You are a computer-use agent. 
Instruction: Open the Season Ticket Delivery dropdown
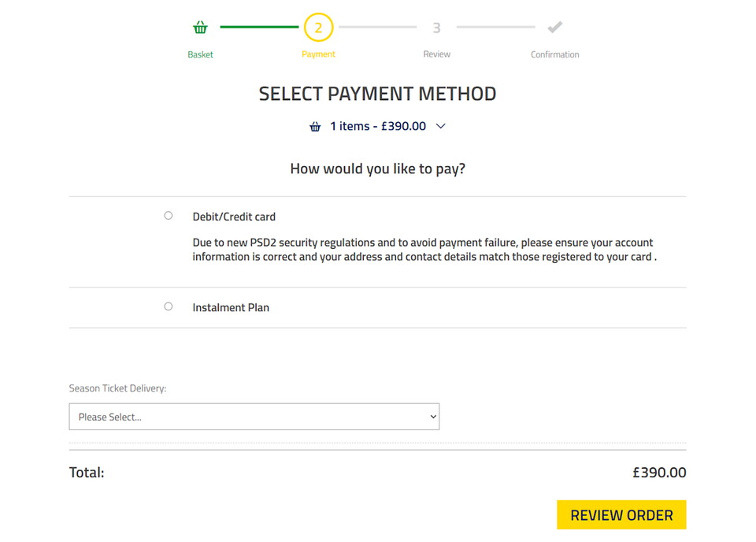pyautogui.click(x=254, y=417)
